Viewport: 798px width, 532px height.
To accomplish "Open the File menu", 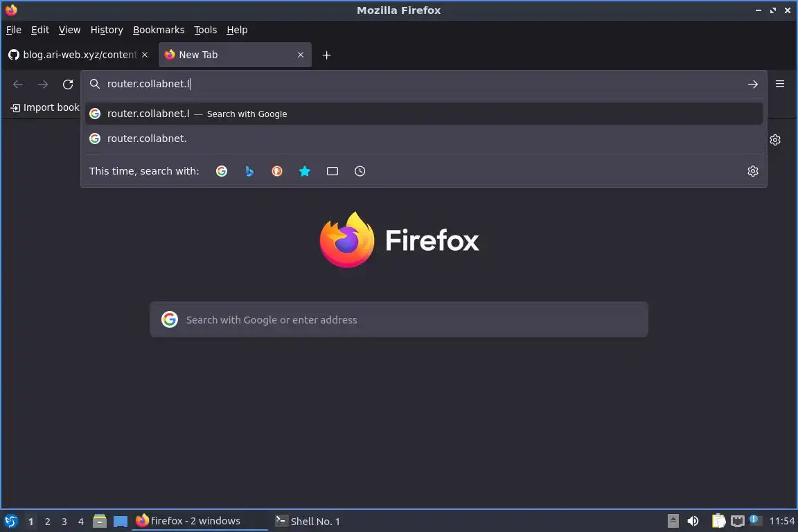I will [x=14, y=30].
